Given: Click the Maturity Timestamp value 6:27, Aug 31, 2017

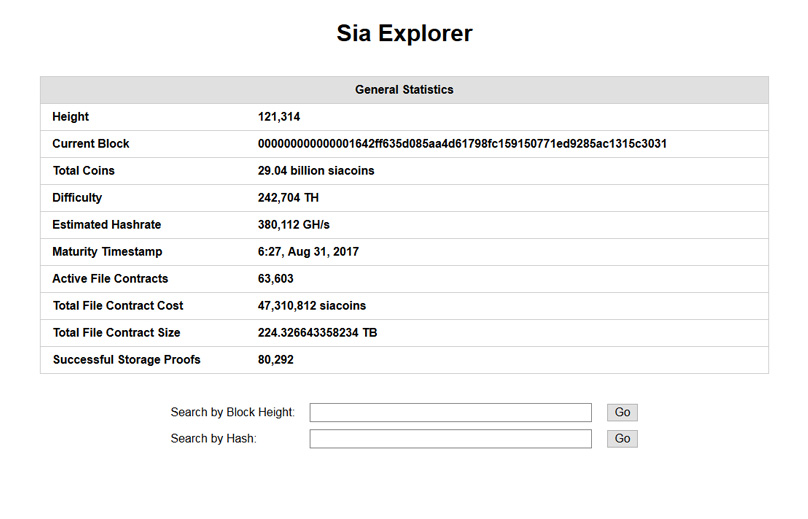Looking at the screenshot, I should coord(308,252).
